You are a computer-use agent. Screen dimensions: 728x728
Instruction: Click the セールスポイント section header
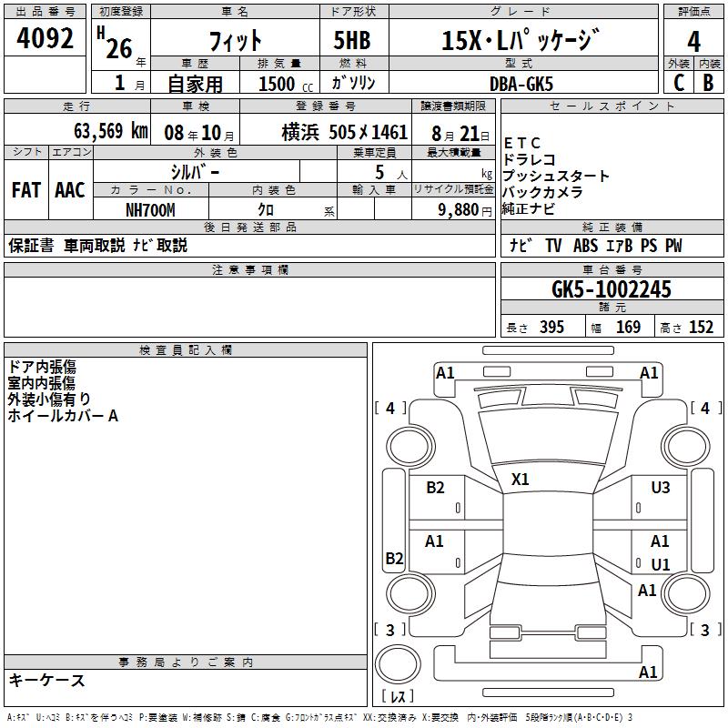[x=612, y=106]
